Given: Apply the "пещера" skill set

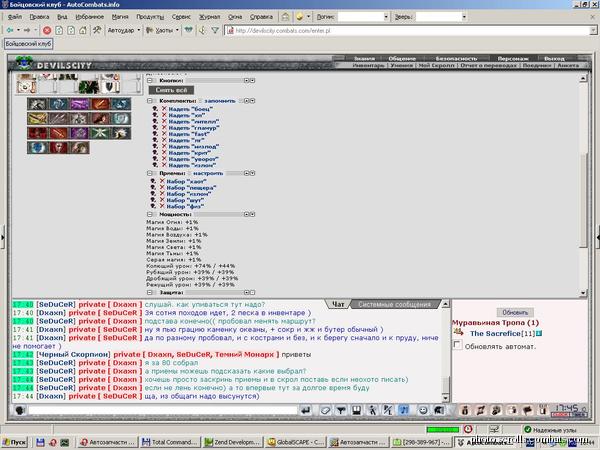Looking at the screenshot, I should click(191, 188).
